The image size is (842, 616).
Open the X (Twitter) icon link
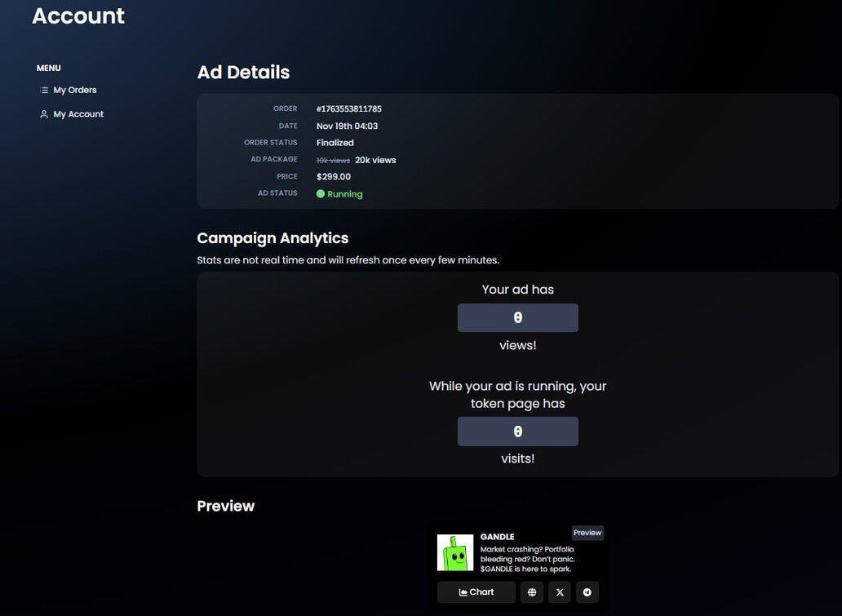coord(560,592)
